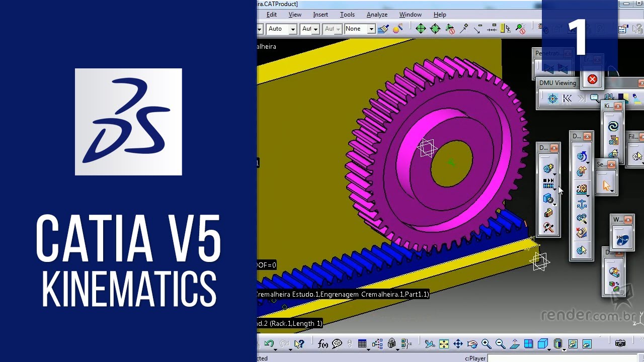Click the K<< rewind icon in DMU Viewing

tap(567, 99)
